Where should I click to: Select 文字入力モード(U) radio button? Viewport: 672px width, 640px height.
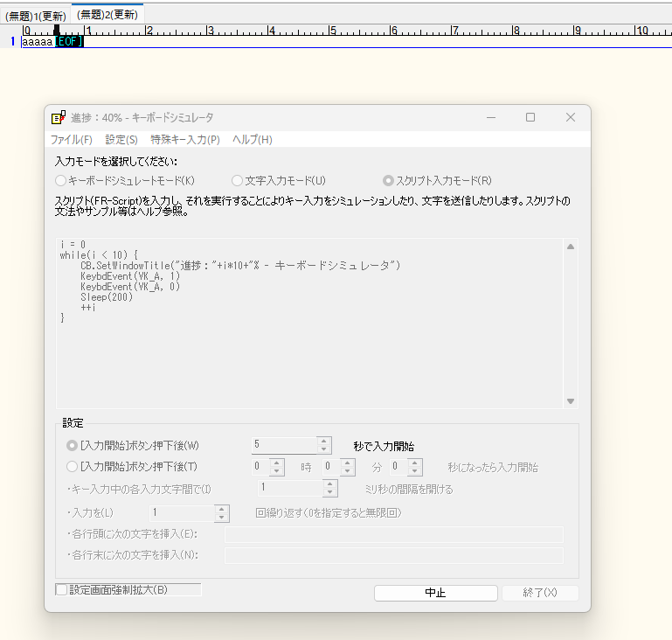tap(237, 181)
